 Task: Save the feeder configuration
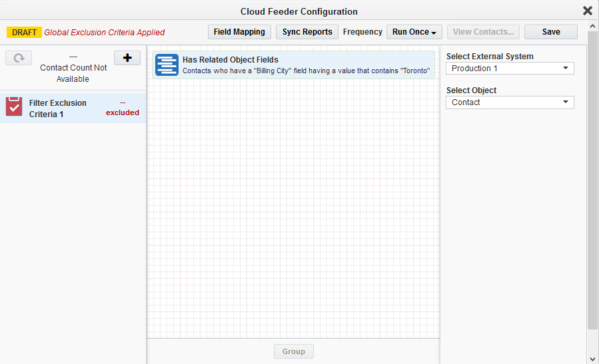click(x=550, y=32)
